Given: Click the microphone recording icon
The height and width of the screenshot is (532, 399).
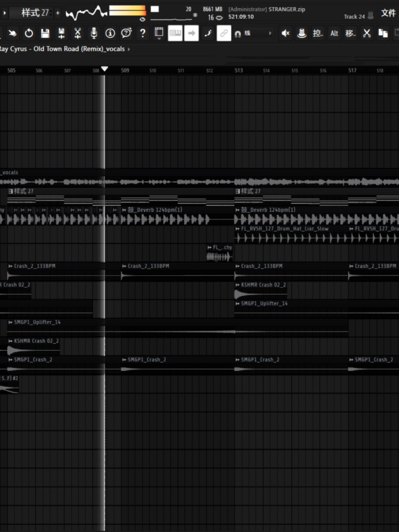Looking at the screenshot, I should [93, 33].
